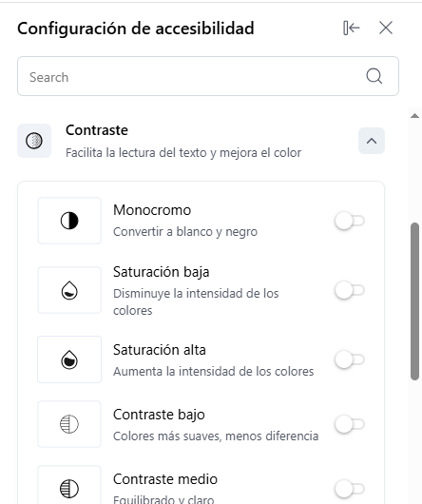Click the Saturación baja droplet icon
The width and height of the screenshot is (422, 504).
tap(69, 290)
